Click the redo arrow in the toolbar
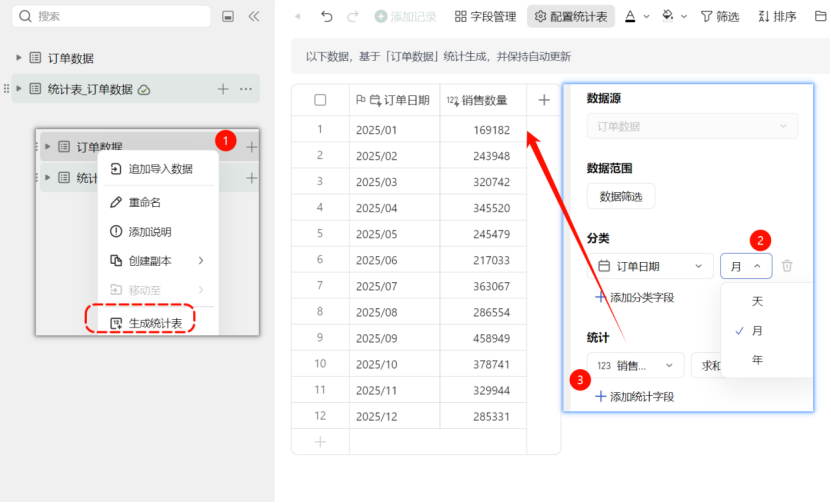The height and width of the screenshot is (503, 831). click(352, 16)
